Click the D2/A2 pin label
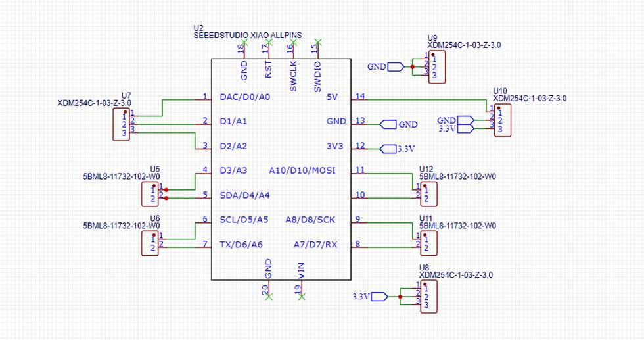The height and width of the screenshot is (340, 644). point(233,146)
